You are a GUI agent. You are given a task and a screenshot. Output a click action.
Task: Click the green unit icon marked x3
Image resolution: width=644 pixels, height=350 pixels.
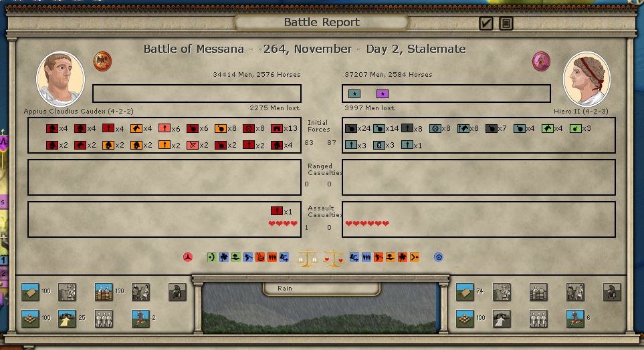[x=575, y=128]
